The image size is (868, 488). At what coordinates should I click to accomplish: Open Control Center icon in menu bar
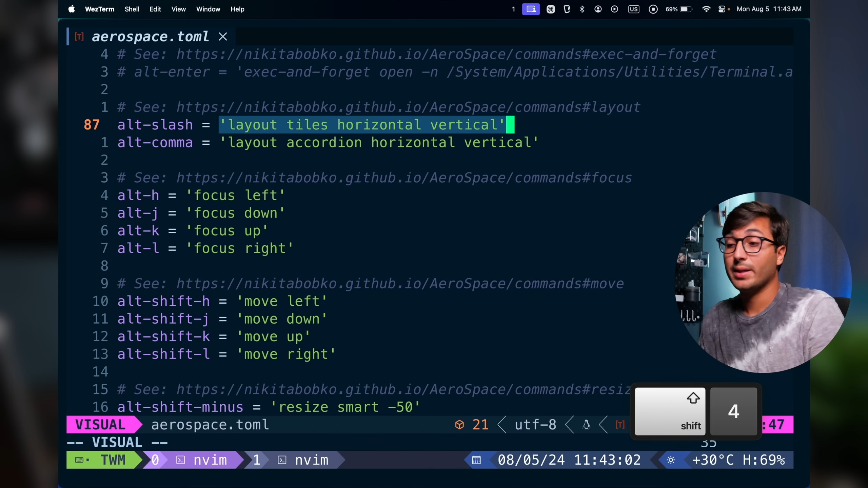tap(722, 9)
